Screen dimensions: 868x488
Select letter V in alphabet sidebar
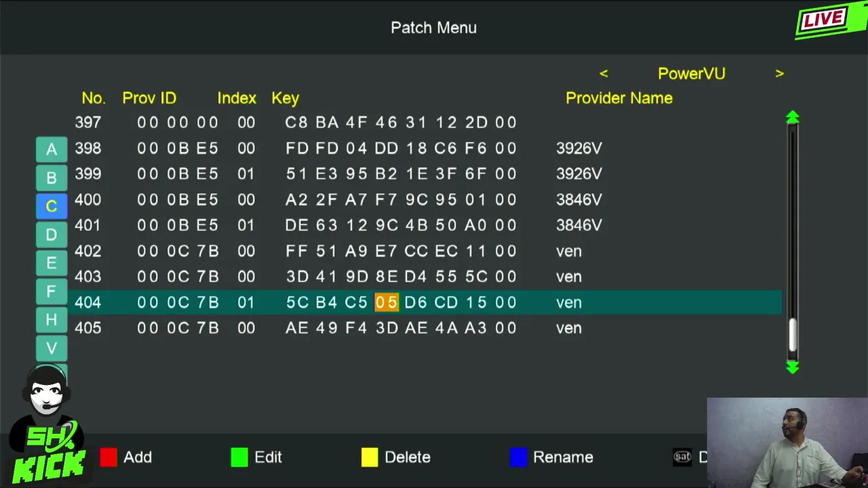[52, 348]
